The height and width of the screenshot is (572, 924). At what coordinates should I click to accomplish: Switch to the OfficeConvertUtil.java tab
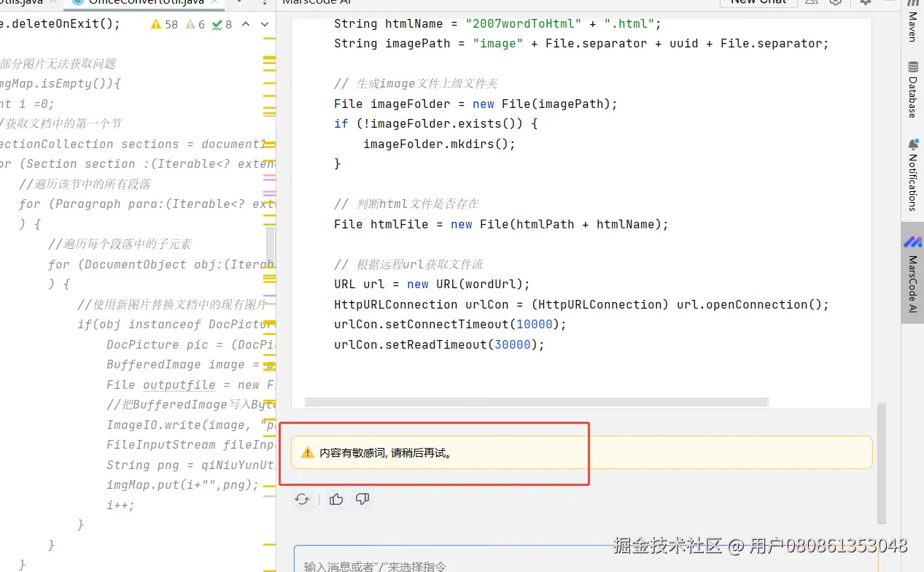click(x=143, y=4)
